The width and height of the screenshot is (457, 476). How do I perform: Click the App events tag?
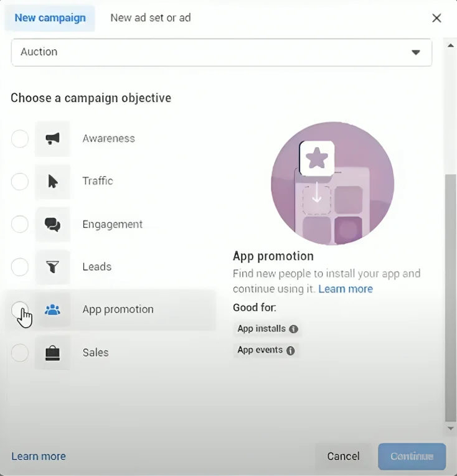click(x=266, y=350)
